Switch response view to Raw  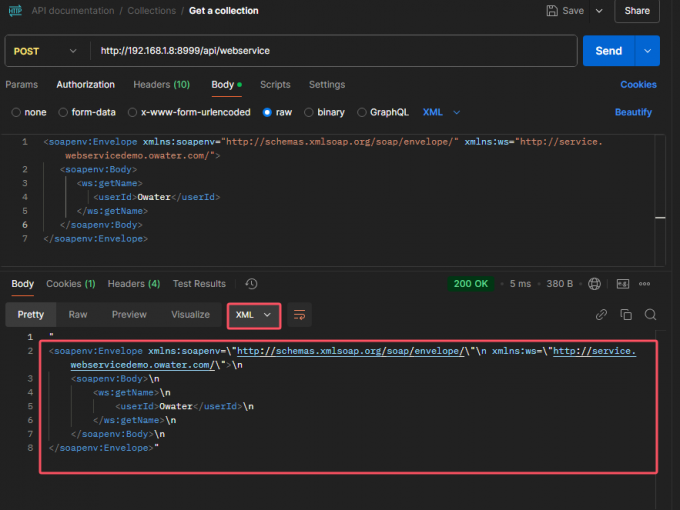coord(78,314)
